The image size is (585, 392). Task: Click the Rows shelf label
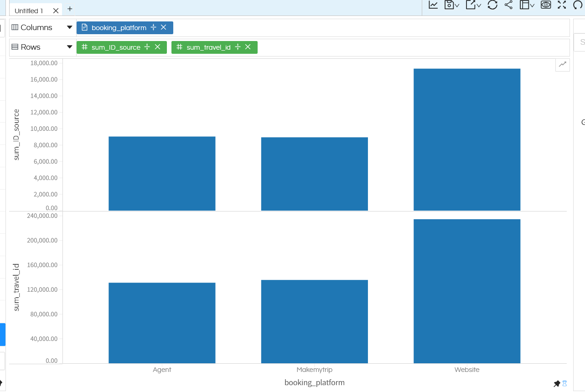31,47
